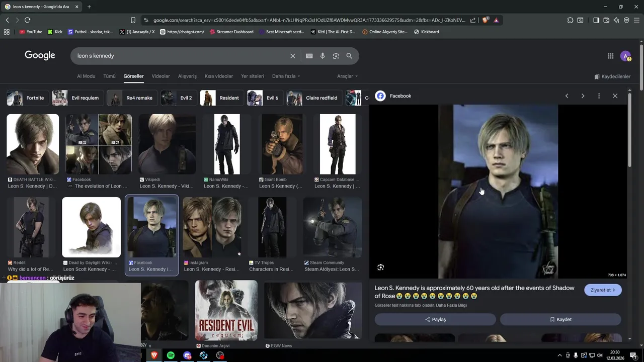
Task: Open the Windows notification center
Action: click(x=633, y=355)
